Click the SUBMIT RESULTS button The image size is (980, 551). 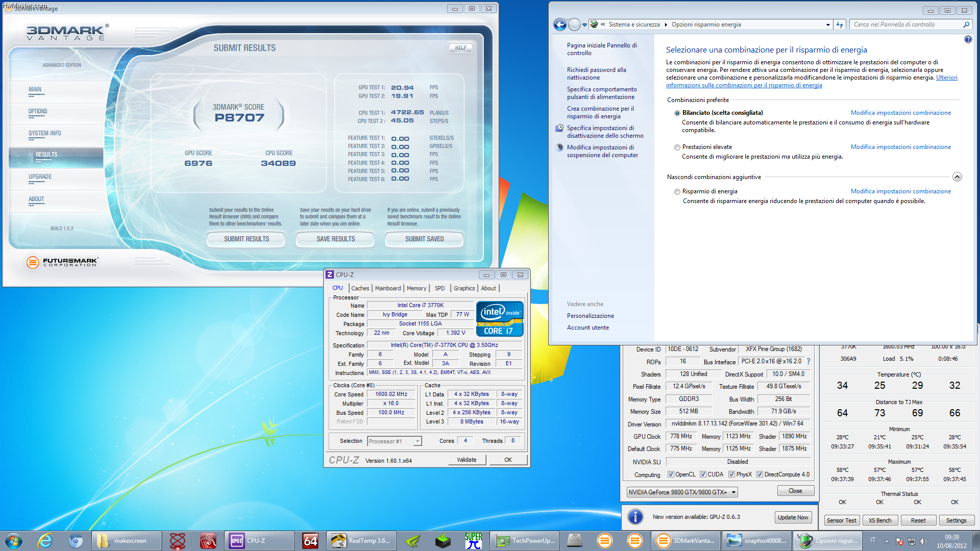pyautogui.click(x=246, y=239)
